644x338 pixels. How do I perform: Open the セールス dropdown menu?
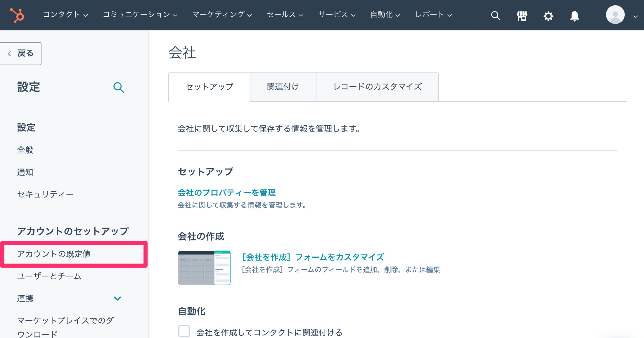pos(285,15)
